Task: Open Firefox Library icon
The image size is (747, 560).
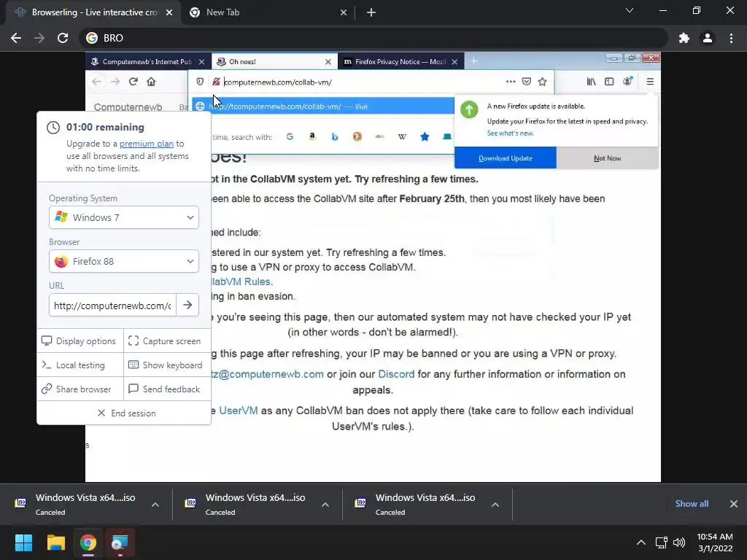Action: pos(591,82)
